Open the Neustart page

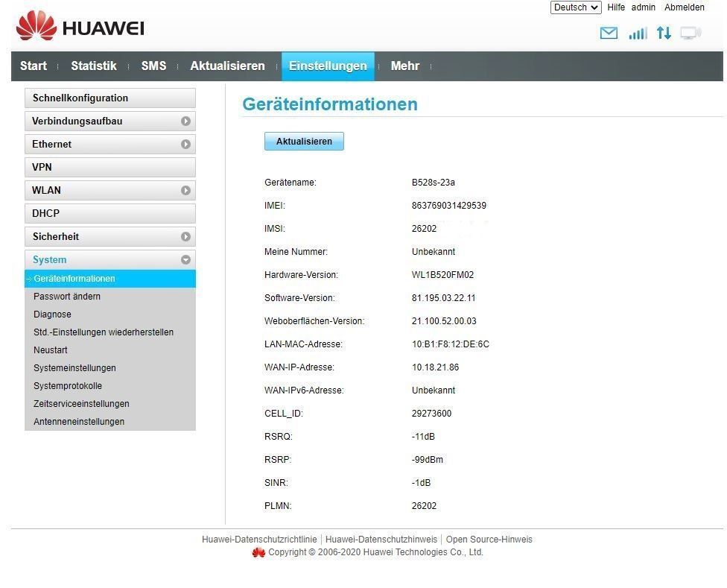click(51, 350)
